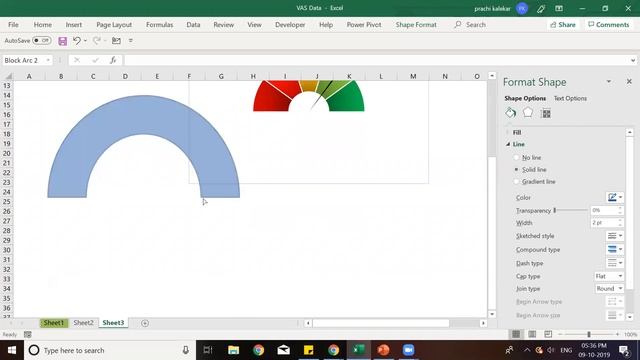Image resolution: width=640 pixels, height=360 pixels.
Task: Switch to Sheet2 tab
Action: coord(83,323)
